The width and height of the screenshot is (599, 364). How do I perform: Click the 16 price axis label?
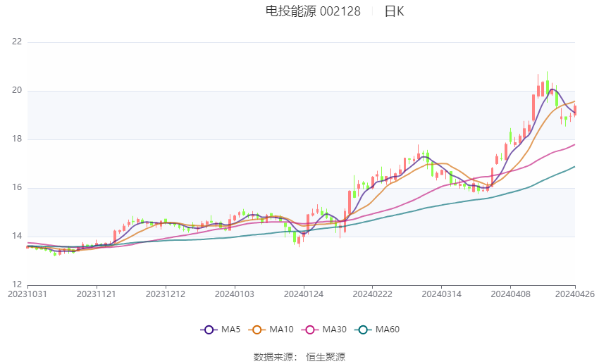tap(17, 187)
